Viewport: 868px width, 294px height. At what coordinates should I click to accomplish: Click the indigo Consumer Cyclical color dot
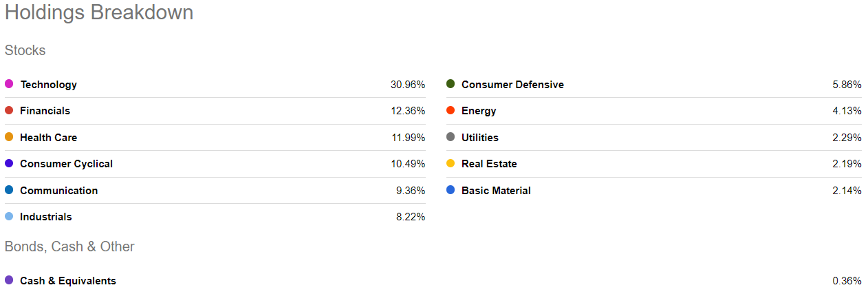point(9,163)
